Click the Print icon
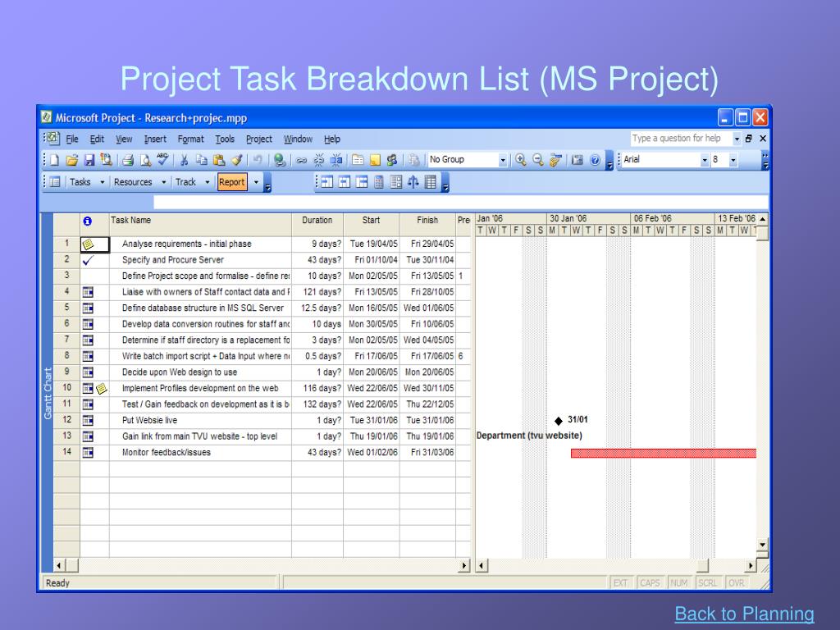Image resolution: width=840 pixels, height=630 pixels. tap(127, 160)
